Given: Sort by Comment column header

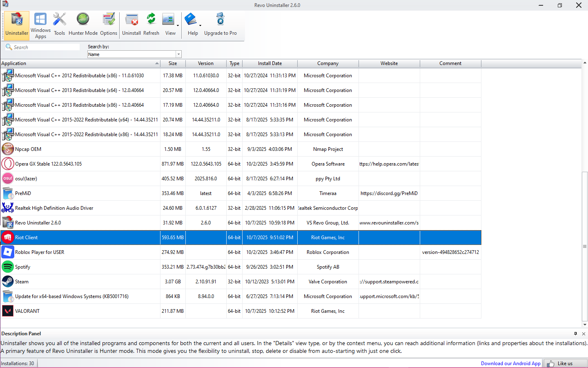Looking at the screenshot, I should point(450,63).
